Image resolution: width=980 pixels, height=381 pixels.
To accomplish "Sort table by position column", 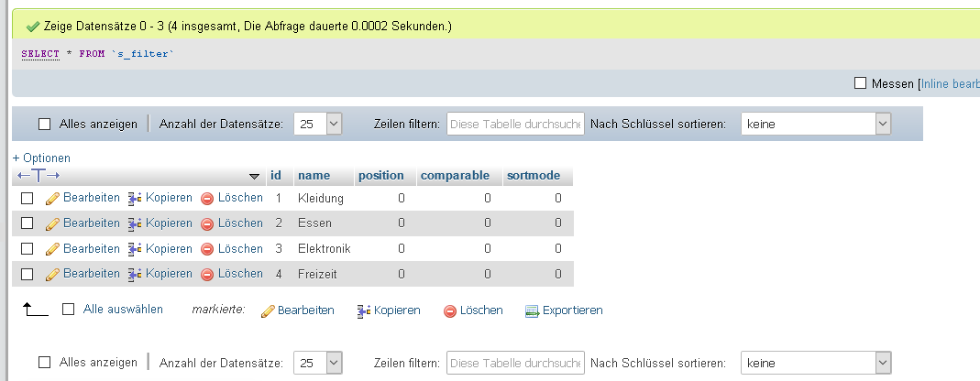I will pos(381,176).
